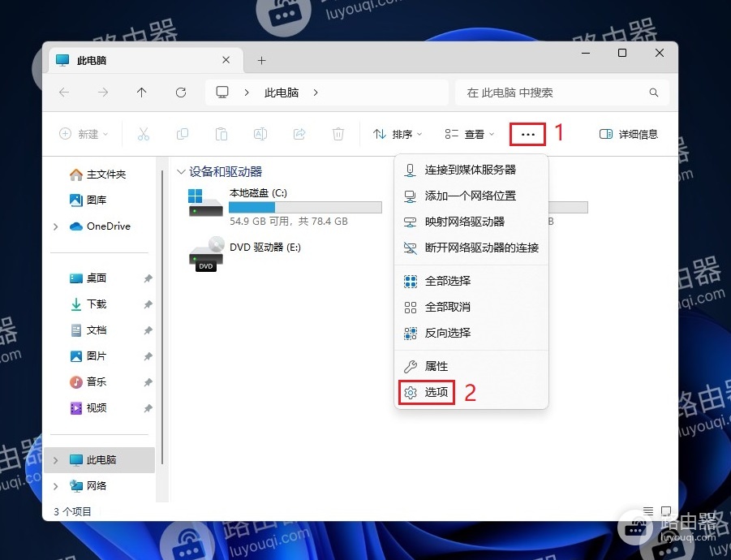This screenshot has width=731, height=560.
Task: Choose 全部选择 from the menu
Action: (471, 281)
